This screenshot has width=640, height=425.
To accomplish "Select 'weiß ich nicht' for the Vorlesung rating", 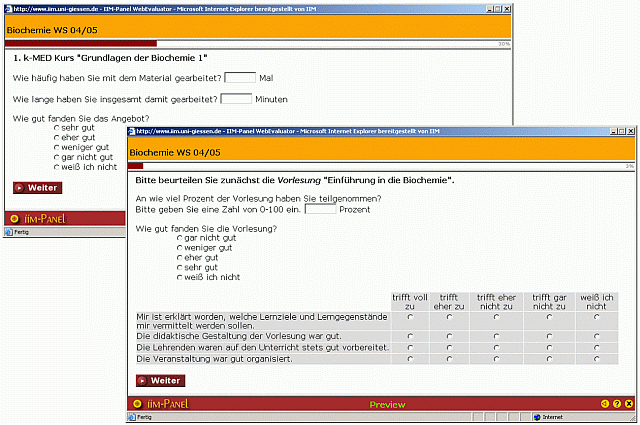I will [x=180, y=277].
